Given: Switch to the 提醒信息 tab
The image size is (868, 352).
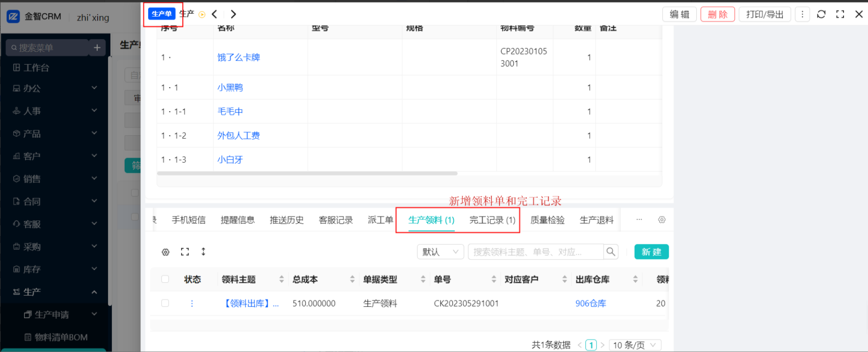Looking at the screenshot, I should click(x=237, y=220).
